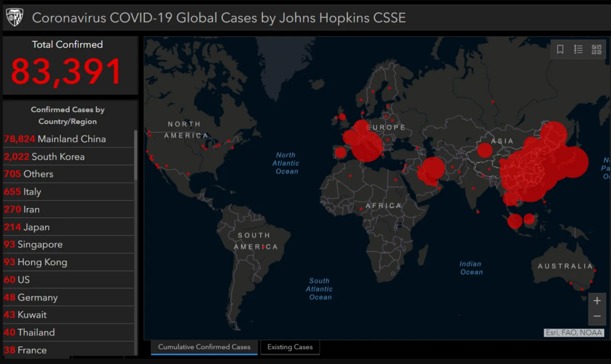The width and height of the screenshot is (611, 364).
Task: Switch to the Existing Cases tab
Action: 290,347
